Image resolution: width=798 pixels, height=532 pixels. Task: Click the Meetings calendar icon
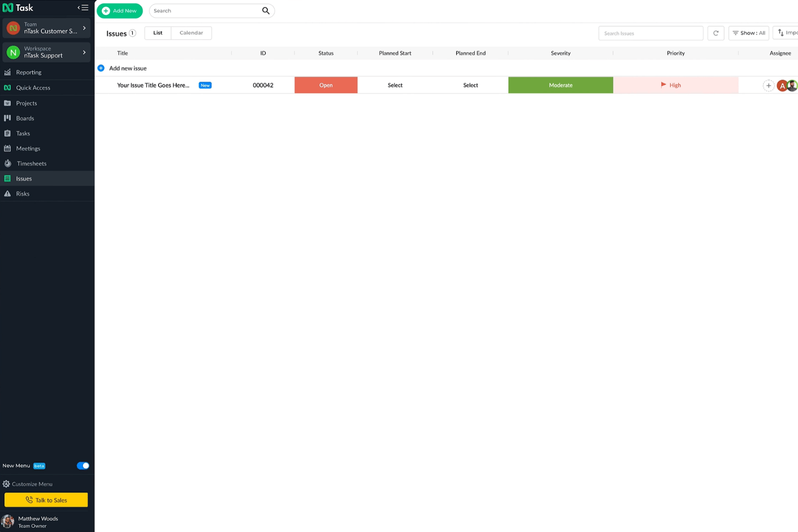8,148
